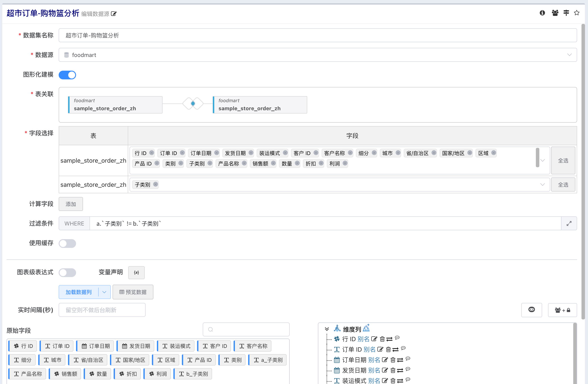
Task: Select the 国家/地区 raw field chip
Action: pyautogui.click(x=130, y=360)
